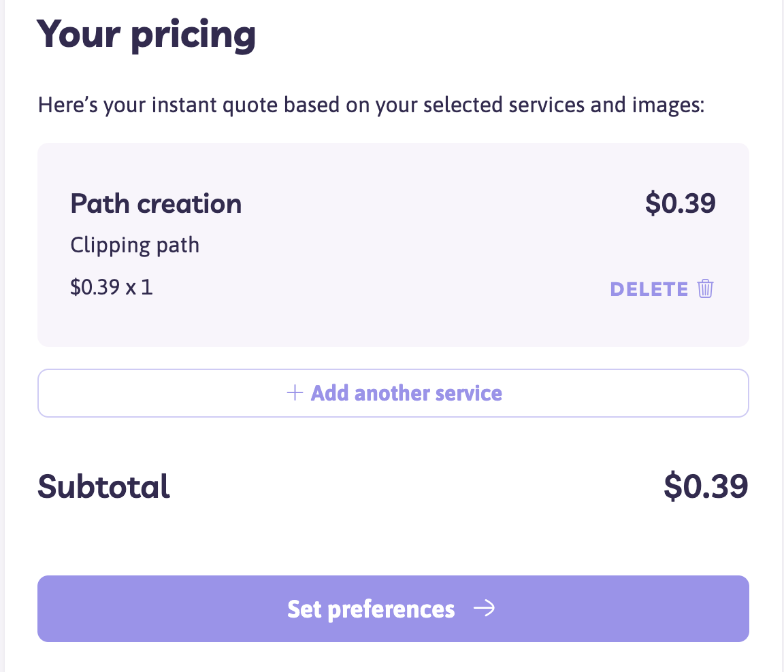Click the plus icon before Add another service
784x672 pixels.
point(295,392)
